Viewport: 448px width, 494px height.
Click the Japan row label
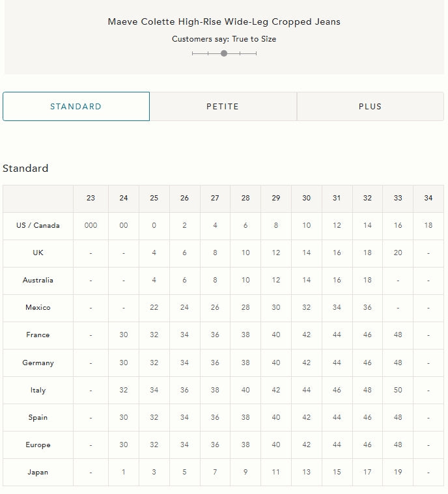38,473
